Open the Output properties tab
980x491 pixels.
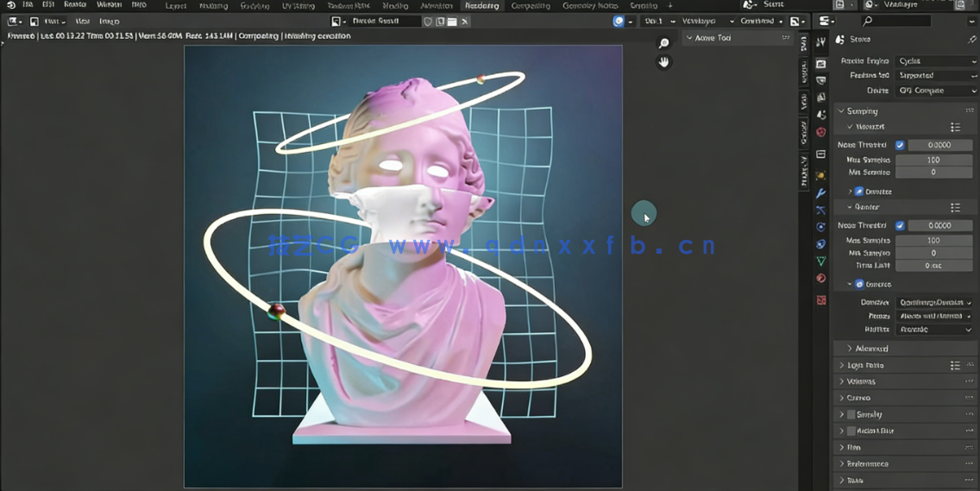(x=820, y=81)
